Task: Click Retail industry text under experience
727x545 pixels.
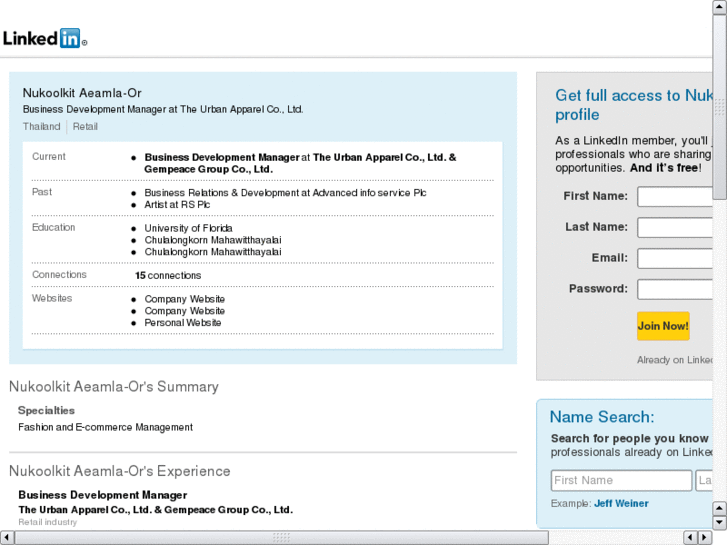Action: (48, 522)
